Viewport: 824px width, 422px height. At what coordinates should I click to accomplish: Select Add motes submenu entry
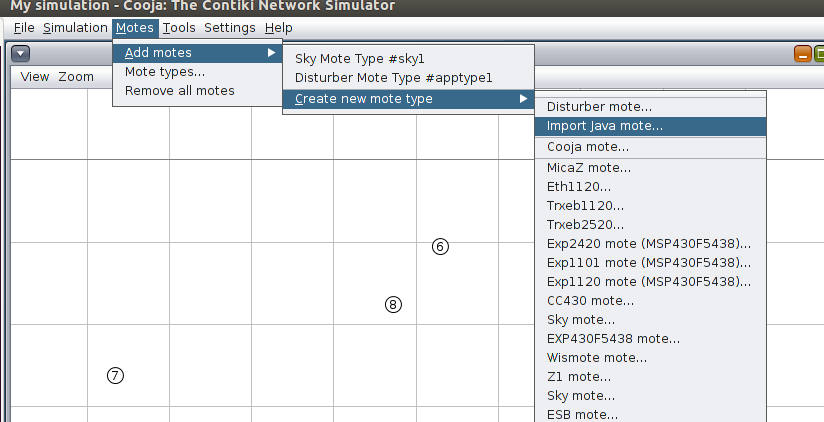pos(198,53)
